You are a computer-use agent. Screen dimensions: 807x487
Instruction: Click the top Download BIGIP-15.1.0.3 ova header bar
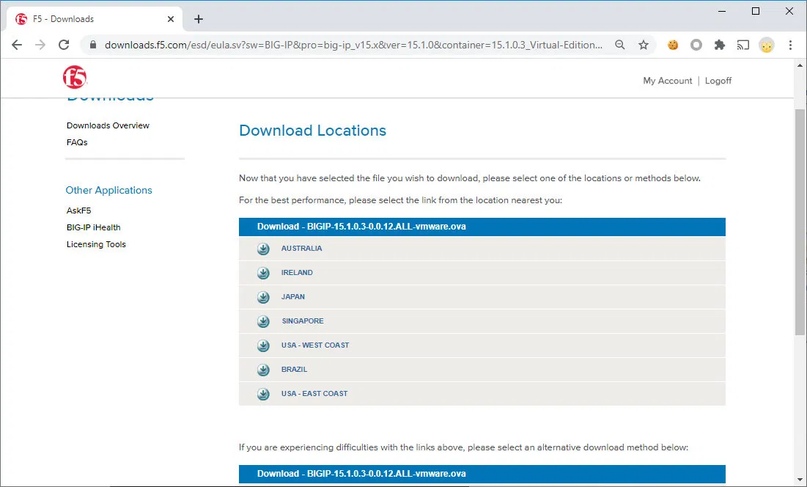click(482, 227)
